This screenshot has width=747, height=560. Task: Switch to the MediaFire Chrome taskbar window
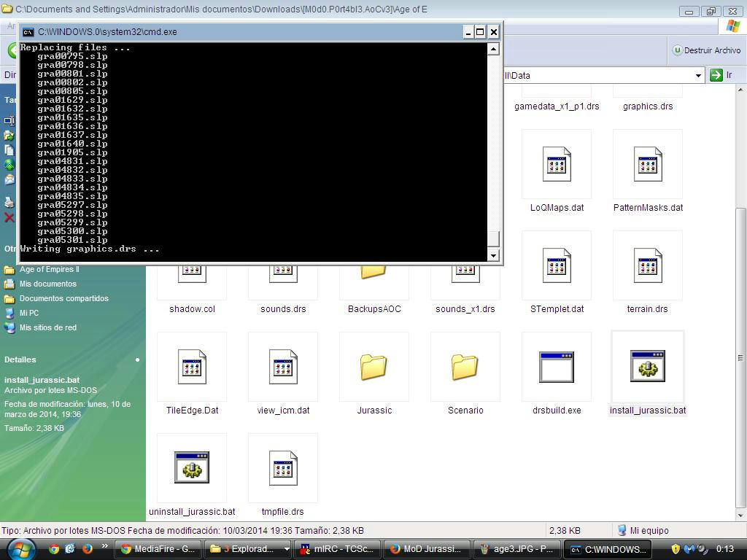[158, 549]
